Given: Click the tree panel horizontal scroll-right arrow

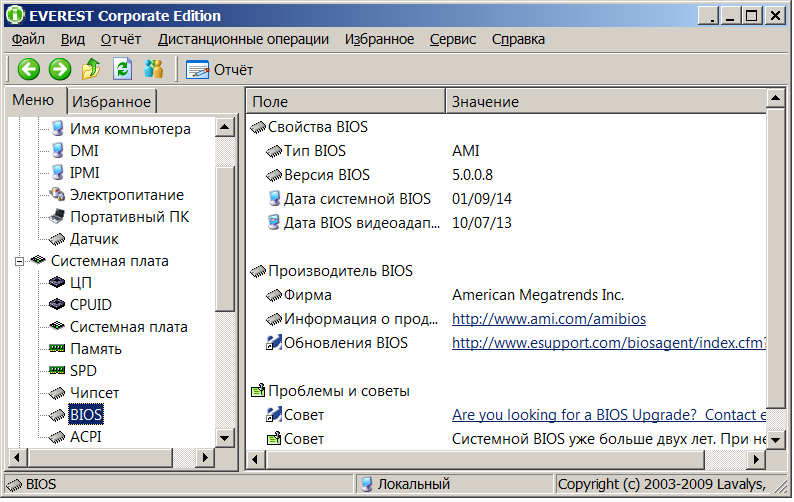Looking at the screenshot, I should click(205, 458).
